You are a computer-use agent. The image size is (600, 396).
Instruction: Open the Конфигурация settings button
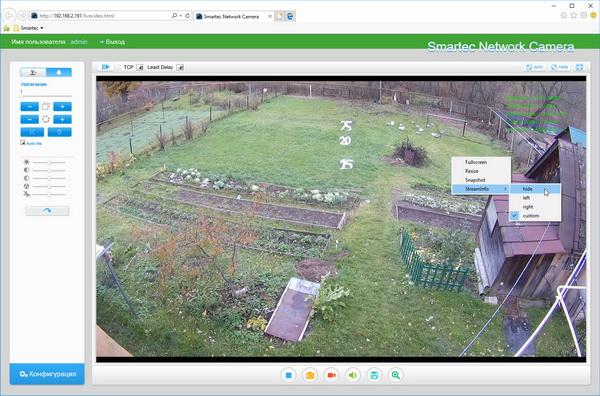(x=47, y=374)
